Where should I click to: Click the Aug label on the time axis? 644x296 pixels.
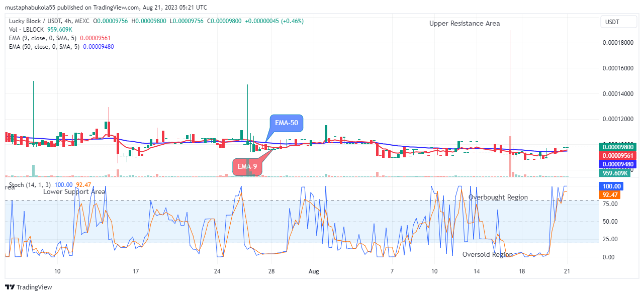314,271
